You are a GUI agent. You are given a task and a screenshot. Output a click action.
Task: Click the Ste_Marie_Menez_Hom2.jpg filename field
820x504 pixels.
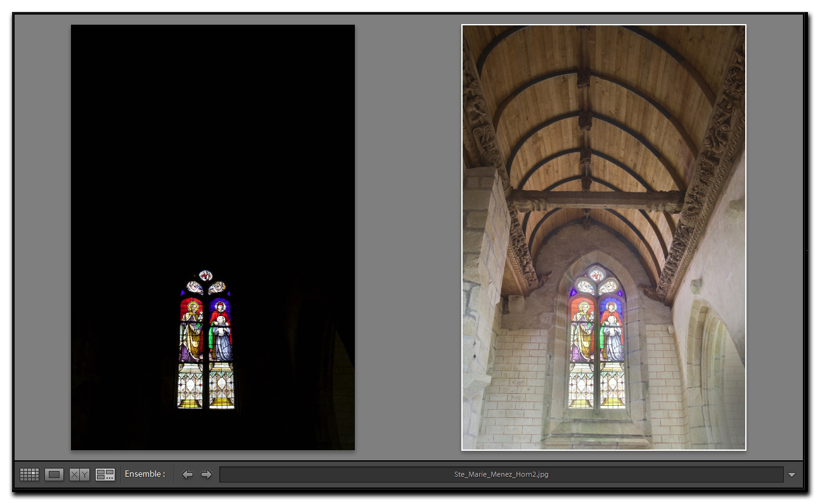501,474
